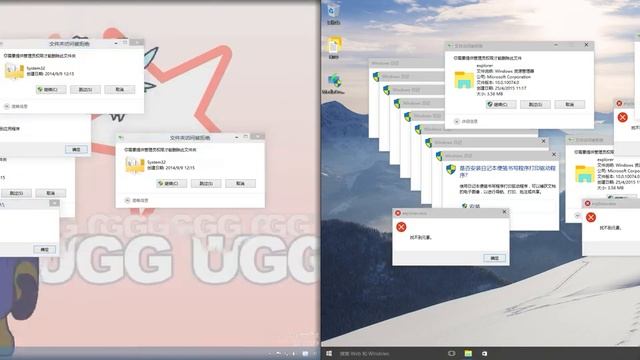Expand 详细信息 in the fully visible System32 dialog
The height and width of the screenshot is (360, 640).
[137, 200]
